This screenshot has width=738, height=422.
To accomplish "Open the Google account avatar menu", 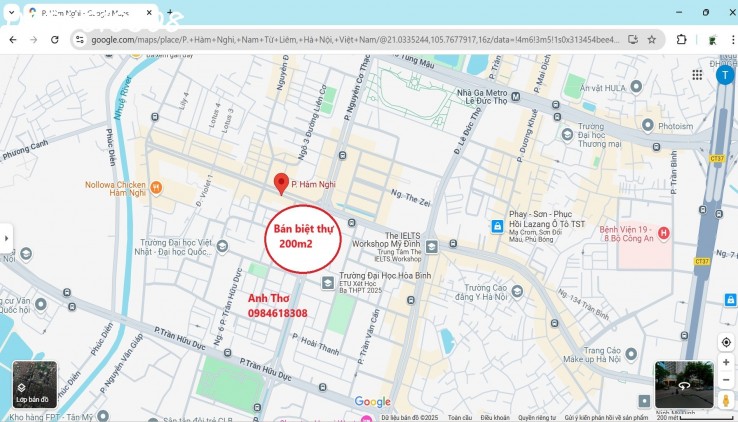I will (724, 75).
